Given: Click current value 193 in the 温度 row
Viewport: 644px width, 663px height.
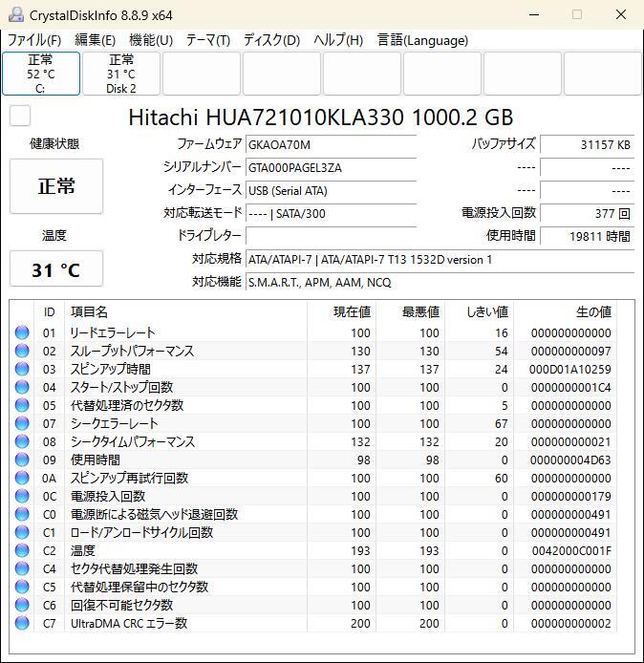Looking at the screenshot, I should tap(360, 551).
